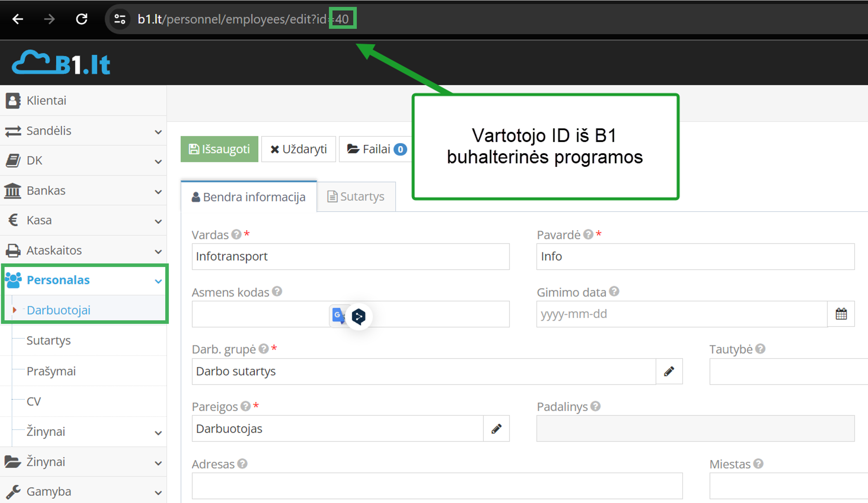Open site settings icon in address bar

pyautogui.click(x=120, y=19)
